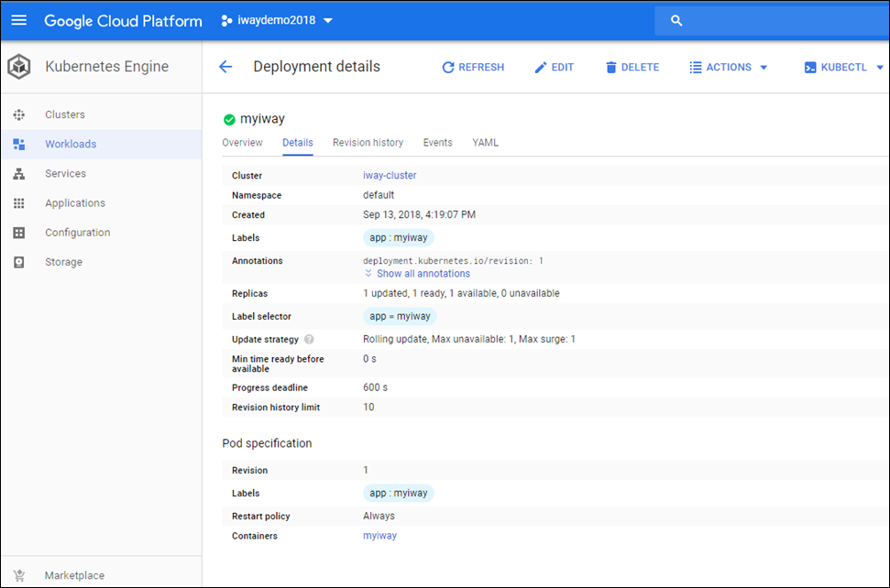Click the Marketplace cart icon
This screenshot has width=890, height=588.
[x=18, y=575]
